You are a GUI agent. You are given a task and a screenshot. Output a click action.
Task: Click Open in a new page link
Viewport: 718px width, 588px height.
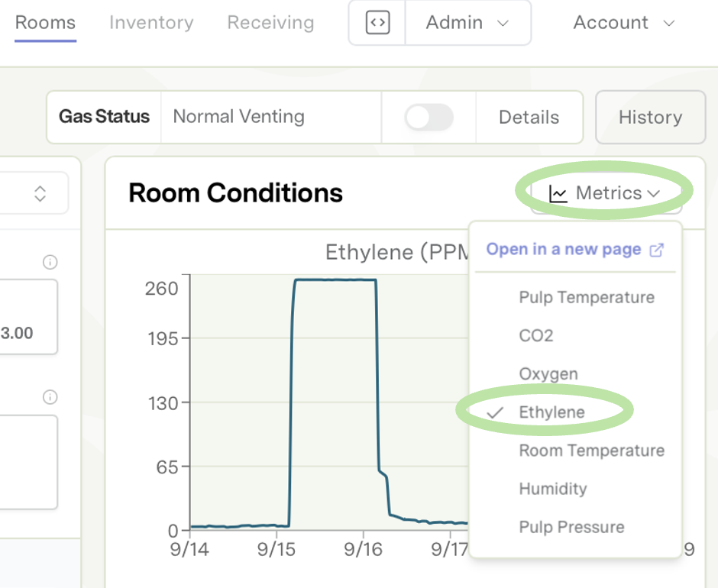(564, 250)
